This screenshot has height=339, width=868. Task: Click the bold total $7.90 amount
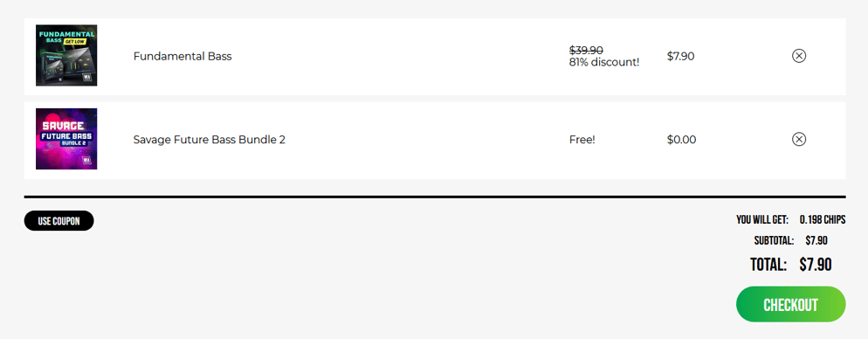click(816, 265)
